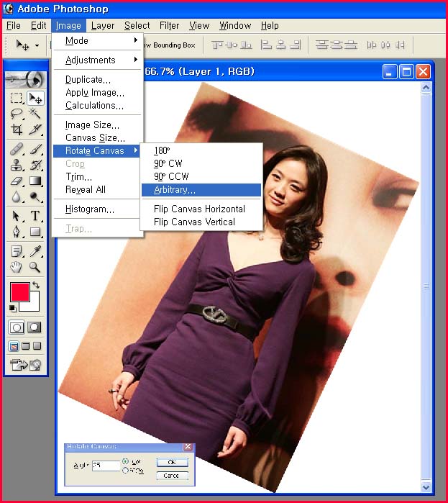Open the Filter menu

coord(169,25)
